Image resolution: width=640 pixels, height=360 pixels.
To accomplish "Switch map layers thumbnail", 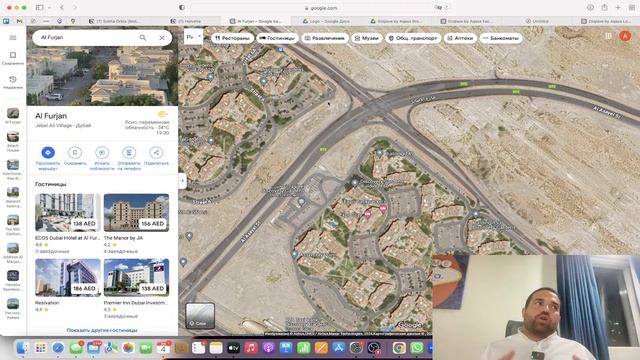I will (200, 315).
